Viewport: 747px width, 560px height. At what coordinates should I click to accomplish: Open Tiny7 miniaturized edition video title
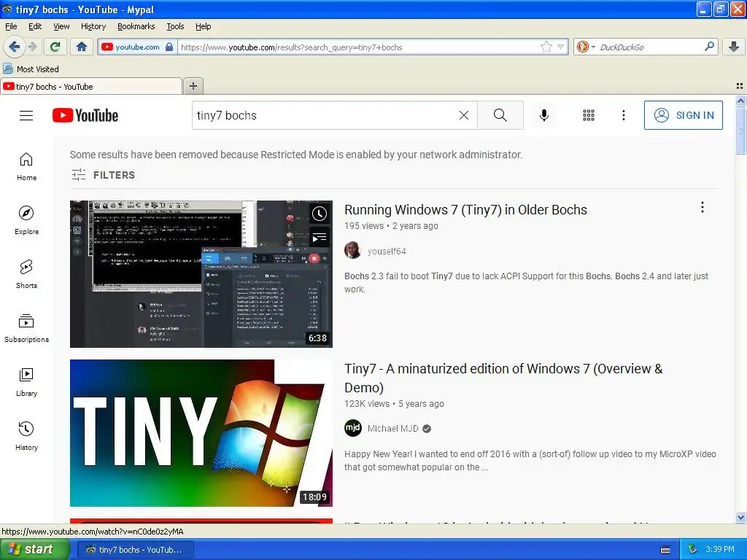(x=503, y=378)
